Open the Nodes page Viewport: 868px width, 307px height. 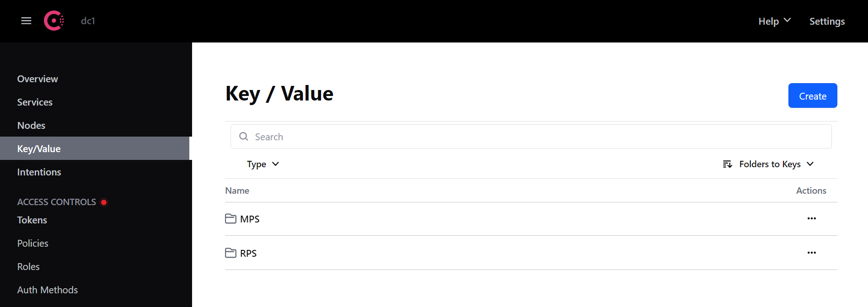31,126
